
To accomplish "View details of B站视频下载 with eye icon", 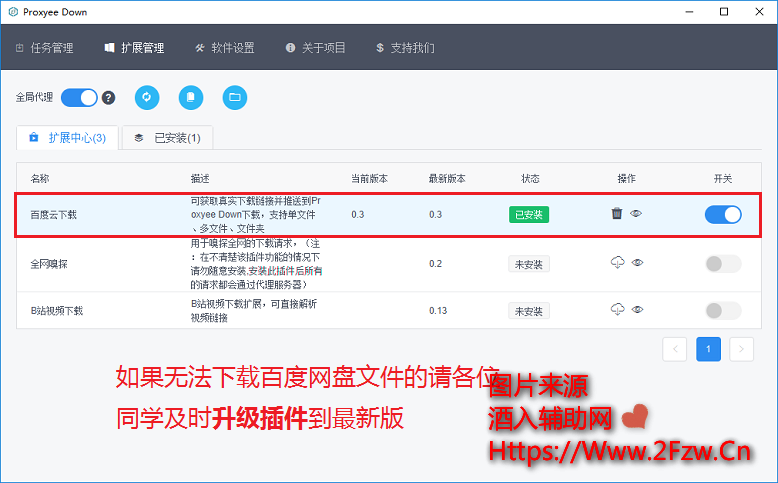I will pos(637,309).
